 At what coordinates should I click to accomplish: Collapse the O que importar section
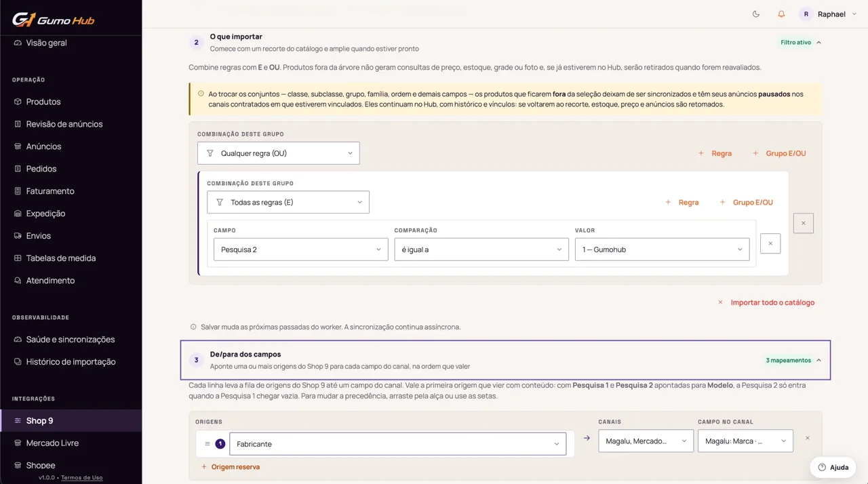pos(818,43)
